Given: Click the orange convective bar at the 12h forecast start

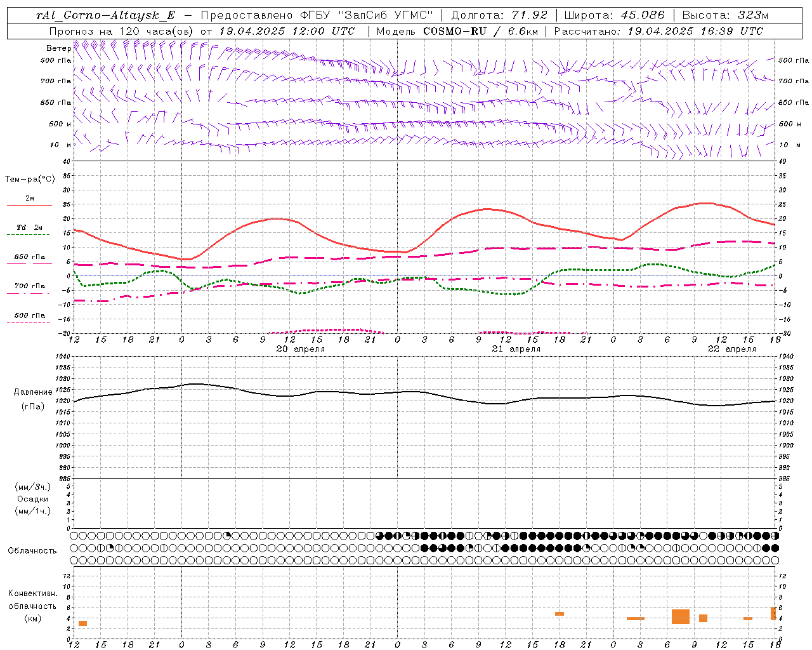Looking at the screenshot, I should tap(82, 623).
